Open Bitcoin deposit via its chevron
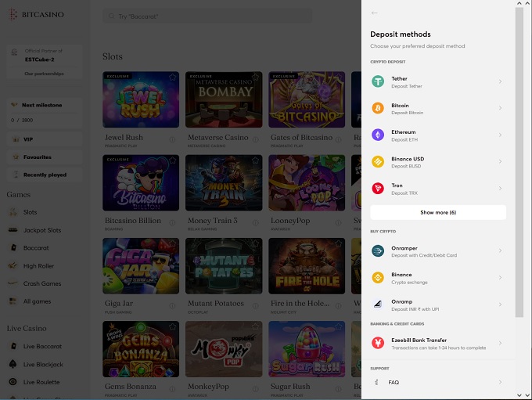This screenshot has width=532, height=400. click(x=500, y=108)
